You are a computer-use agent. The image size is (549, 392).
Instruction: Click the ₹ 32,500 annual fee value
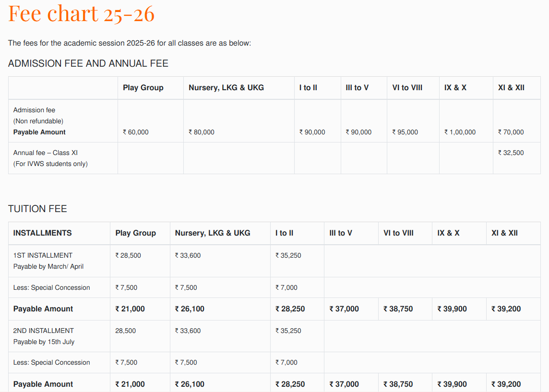pyautogui.click(x=511, y=153)
